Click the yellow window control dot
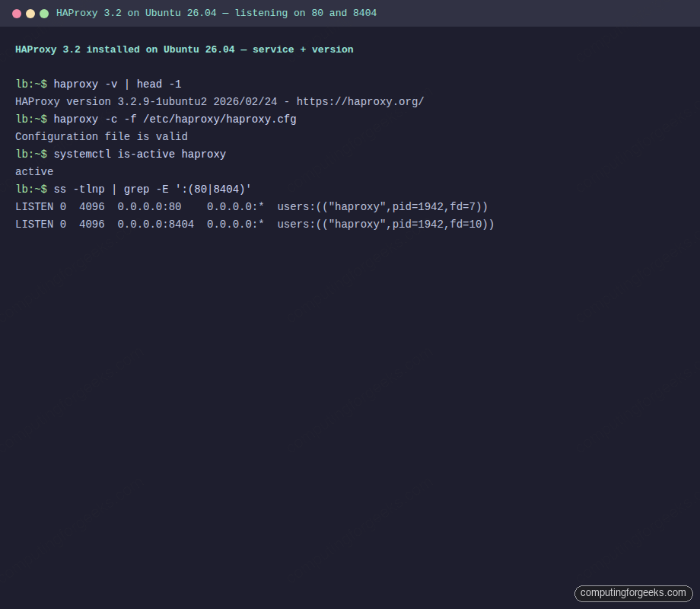The height and width of the screenshot is (609, 700). [30, 13]
